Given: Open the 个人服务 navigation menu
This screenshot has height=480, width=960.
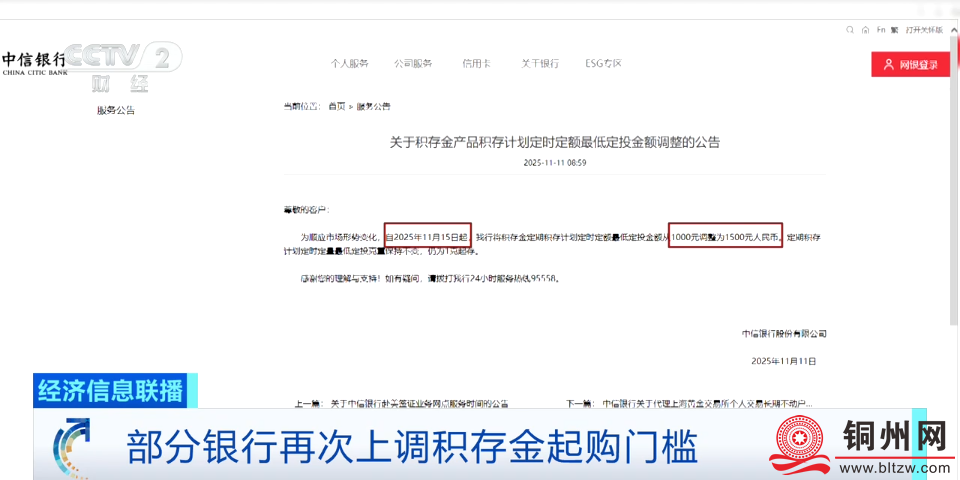Looking at the screenshot, I should [350, 63].
